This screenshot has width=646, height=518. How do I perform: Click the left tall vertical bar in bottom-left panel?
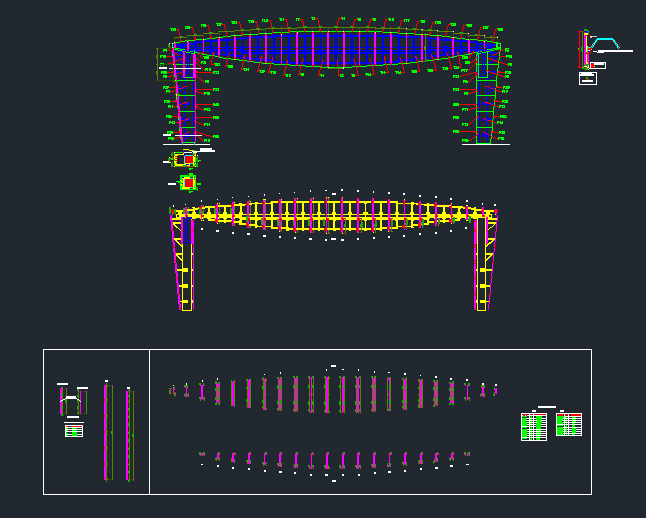(107, 432)
